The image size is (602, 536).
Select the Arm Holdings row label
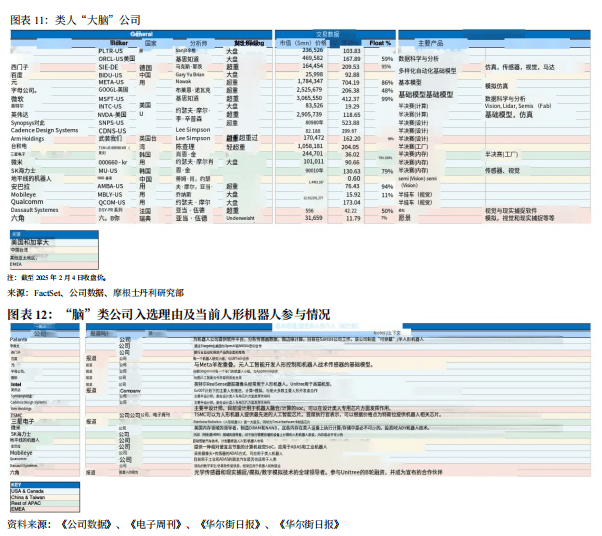27,139
